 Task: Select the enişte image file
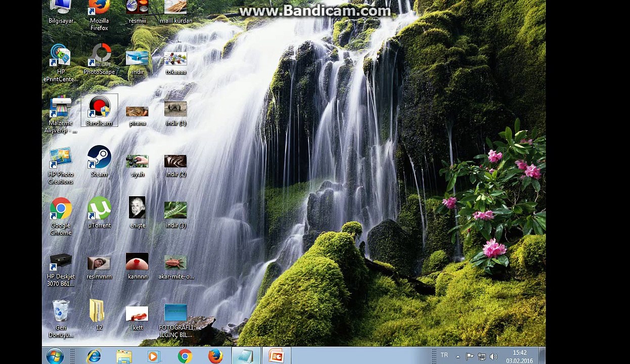137,213
